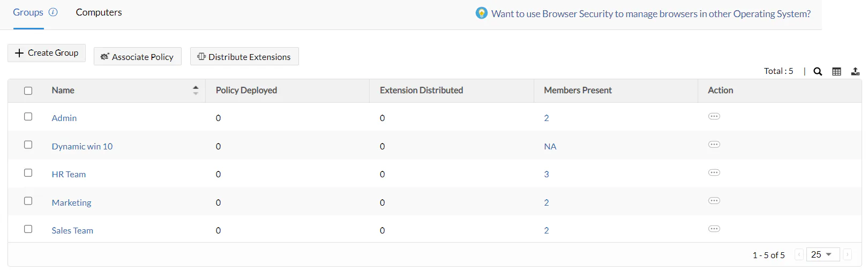The height and width of the screenshot is (271, 868).
Task: Click the 1 - 5 of 5 pagination text
Action: click(x=768, y=255)
